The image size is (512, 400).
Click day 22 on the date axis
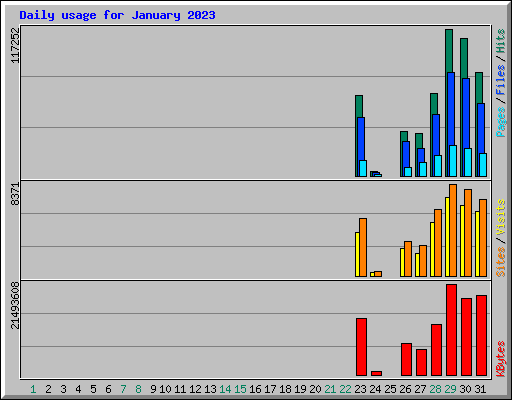pyautogui.click(x=345, y=389)
